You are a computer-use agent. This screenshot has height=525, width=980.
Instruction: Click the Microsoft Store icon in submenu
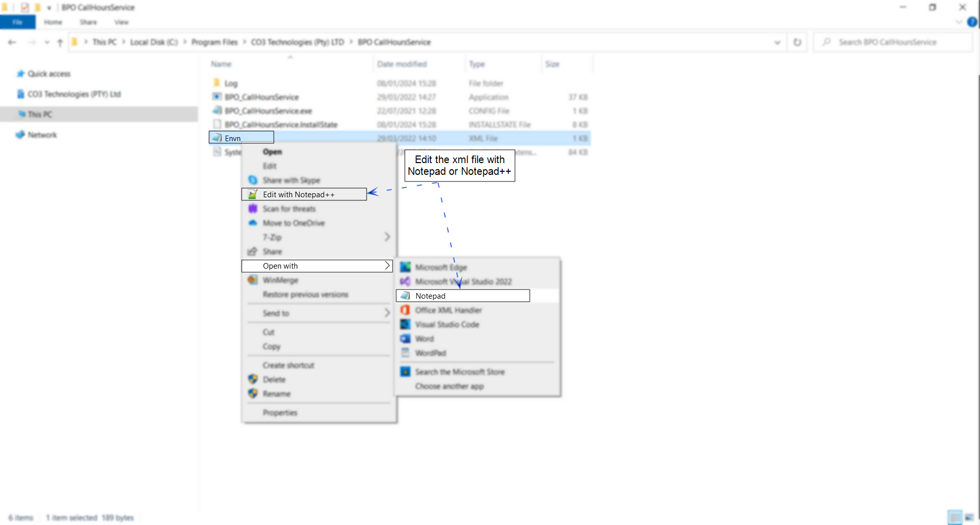(405, 372)
